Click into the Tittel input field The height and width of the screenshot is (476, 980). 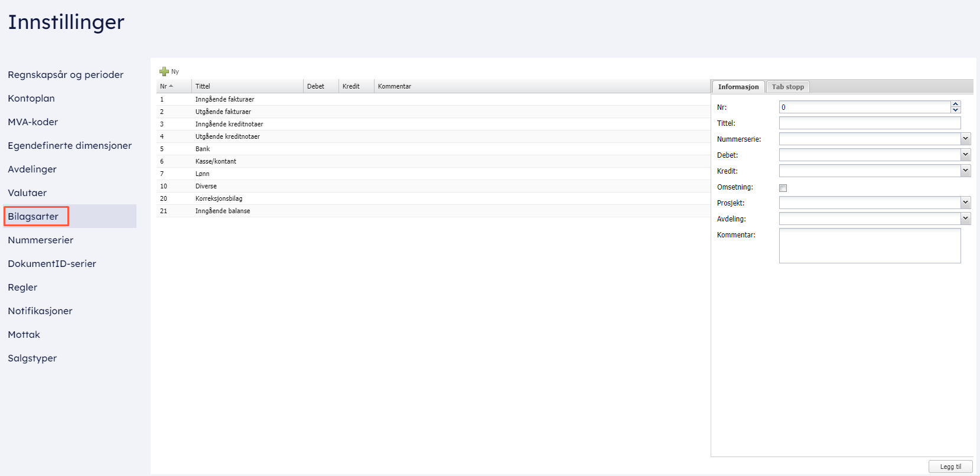(869, 123)
